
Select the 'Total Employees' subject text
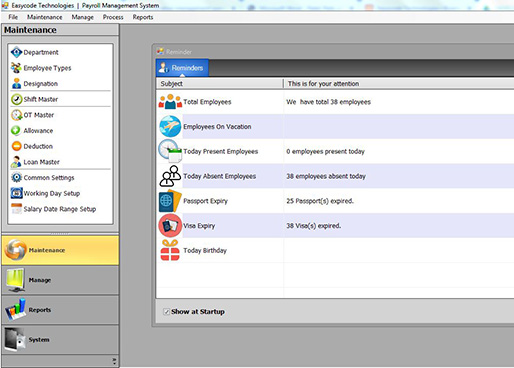coord(207,102)
